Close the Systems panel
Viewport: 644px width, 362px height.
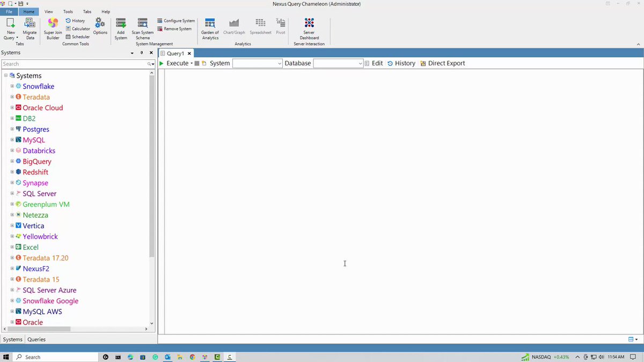point(151,53)
